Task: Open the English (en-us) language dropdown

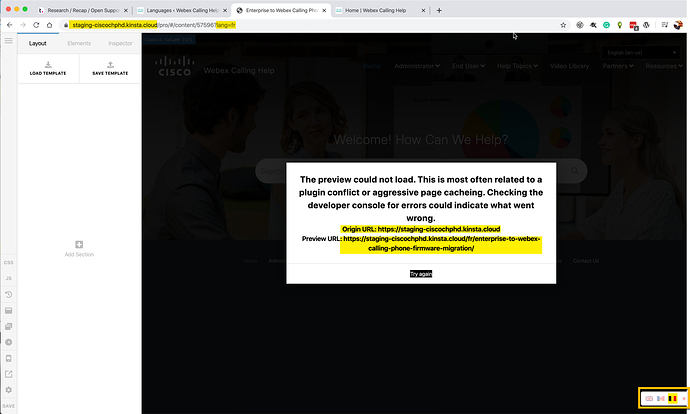Action: 641,53
